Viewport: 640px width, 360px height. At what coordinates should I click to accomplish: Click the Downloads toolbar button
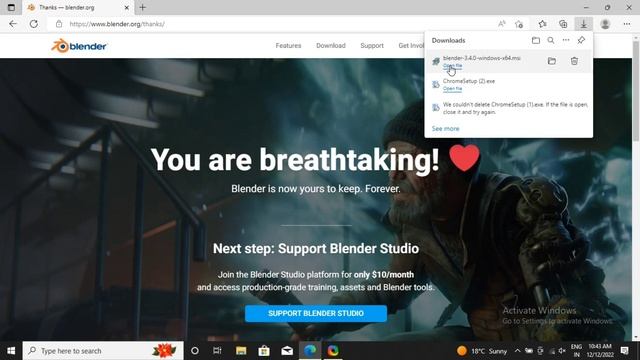tap(584, 24)
